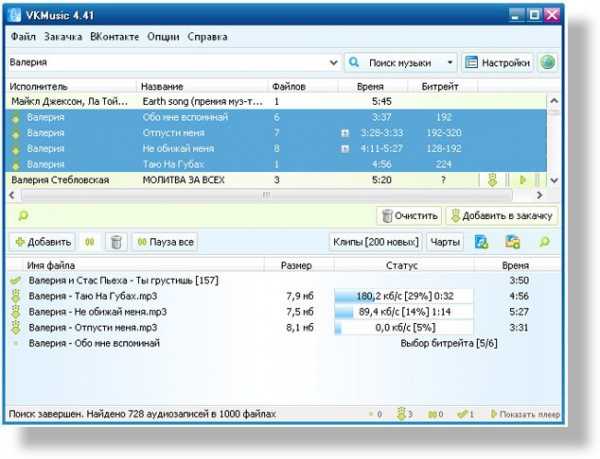Viewport: 600px width, 459px height.
Task: Open Настройки settings
Action: 498,63
